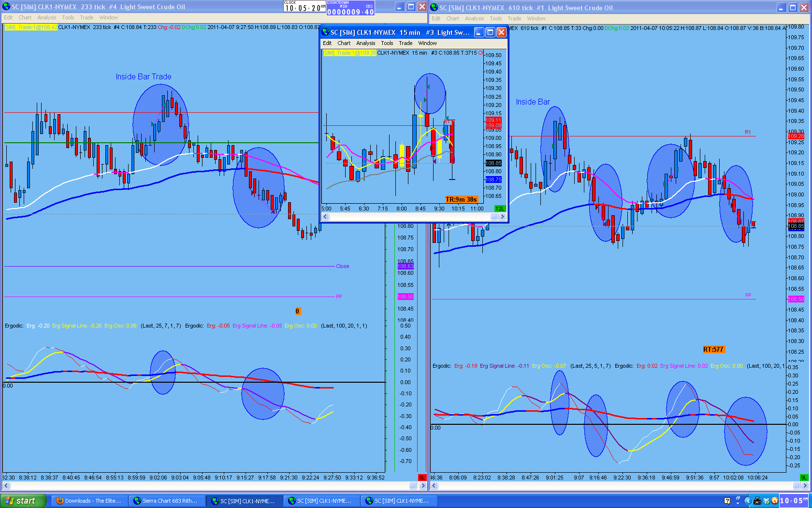Click the globe icon of the 15 min chart window
The width and height of the screenshot is (812, 508).
pyautogui.click(x=325, y=32)
